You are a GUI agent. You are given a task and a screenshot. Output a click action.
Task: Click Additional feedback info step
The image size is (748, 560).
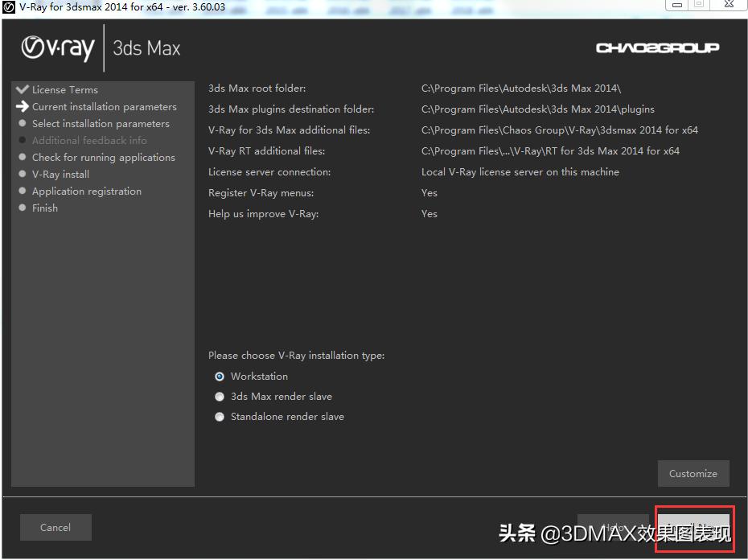pos(89,140)
